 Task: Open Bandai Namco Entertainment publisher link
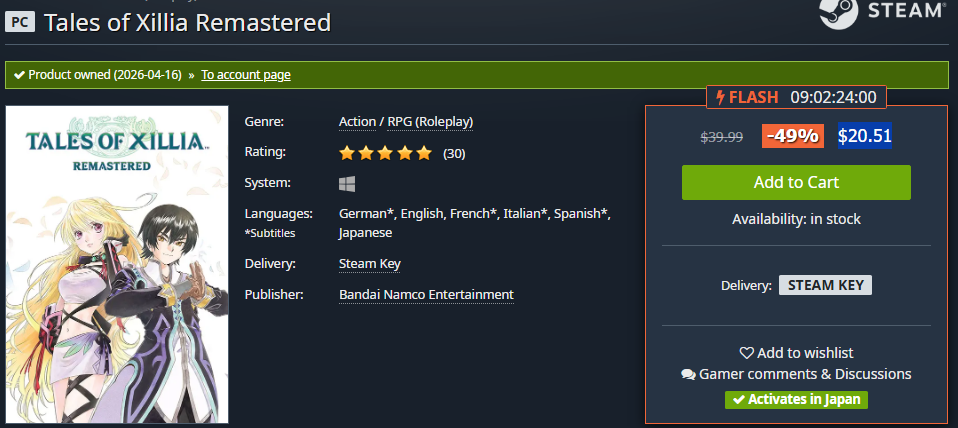coord(426,295)
